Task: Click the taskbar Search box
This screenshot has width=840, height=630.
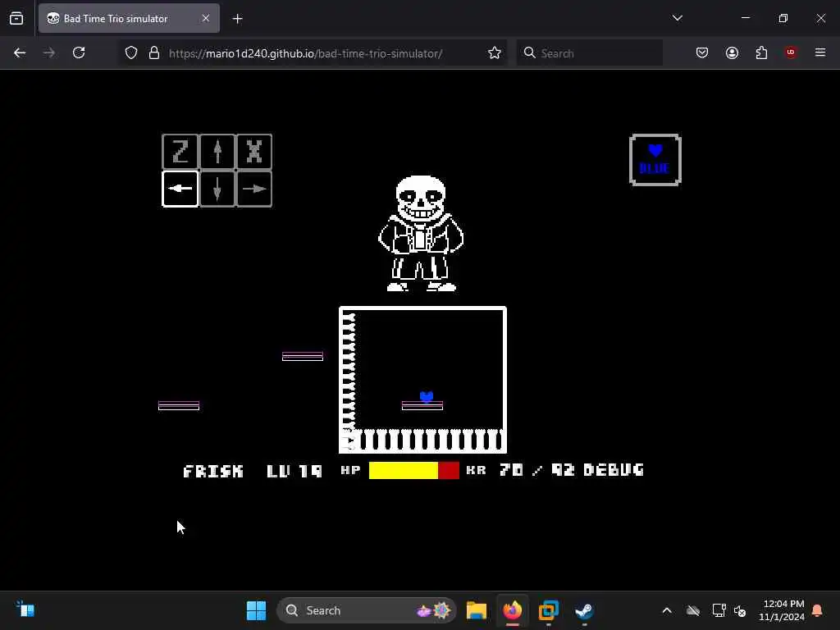Action: point(367,610)
